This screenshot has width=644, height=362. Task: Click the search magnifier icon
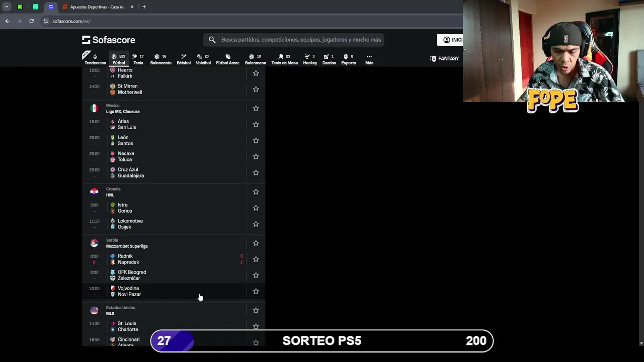[212, 40]
